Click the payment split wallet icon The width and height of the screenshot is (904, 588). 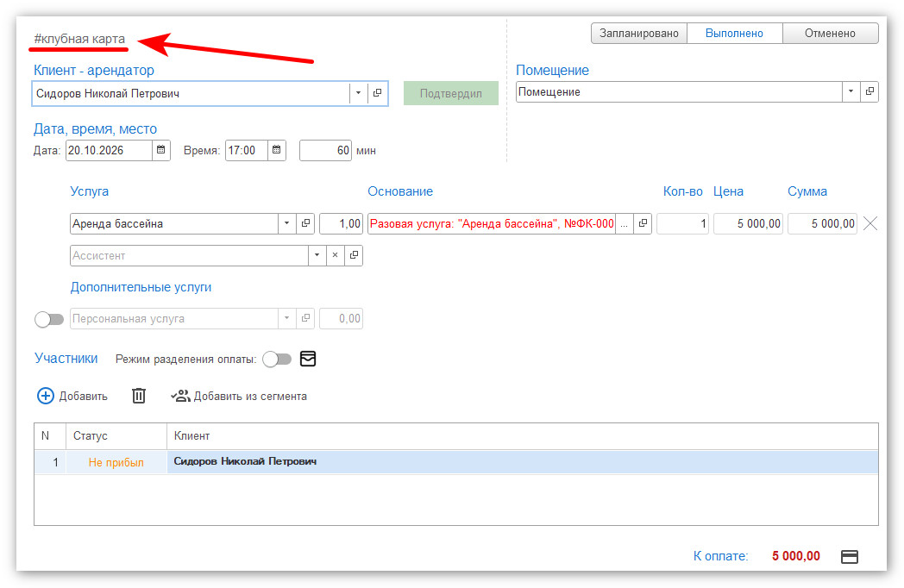pos(308,360)
